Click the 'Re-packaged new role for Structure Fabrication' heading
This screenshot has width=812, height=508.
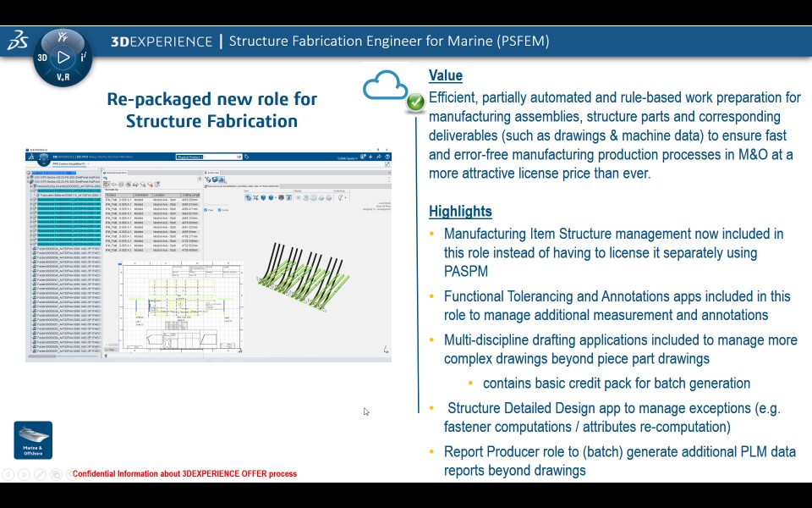coord(211,110)
